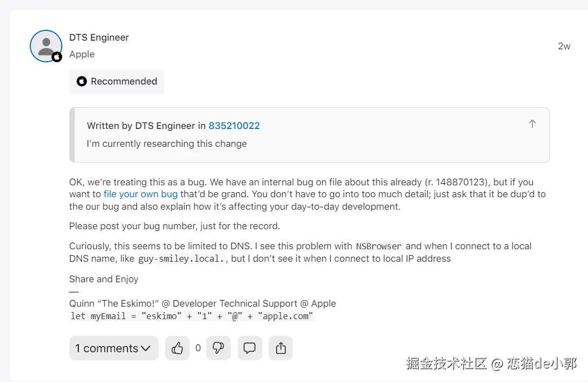The width and height of the screenshot is (588, 382).
Task: Click the let myEmail code line
Action: [x=192, y=316]
